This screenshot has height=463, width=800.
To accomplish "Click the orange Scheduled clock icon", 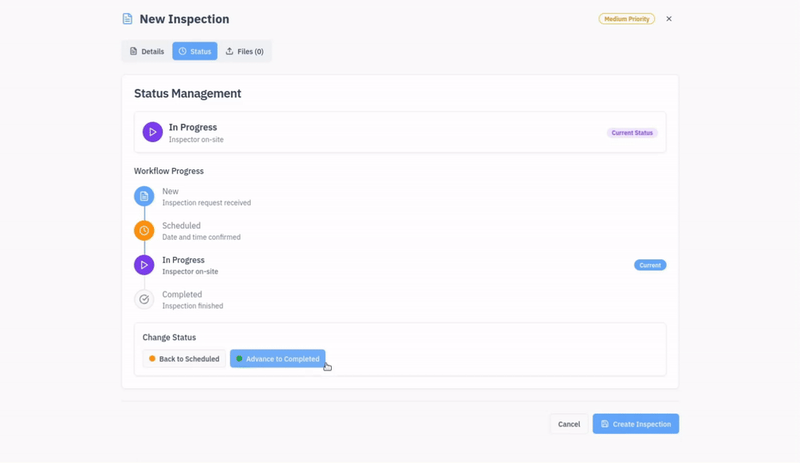I will tap(144, 231).
